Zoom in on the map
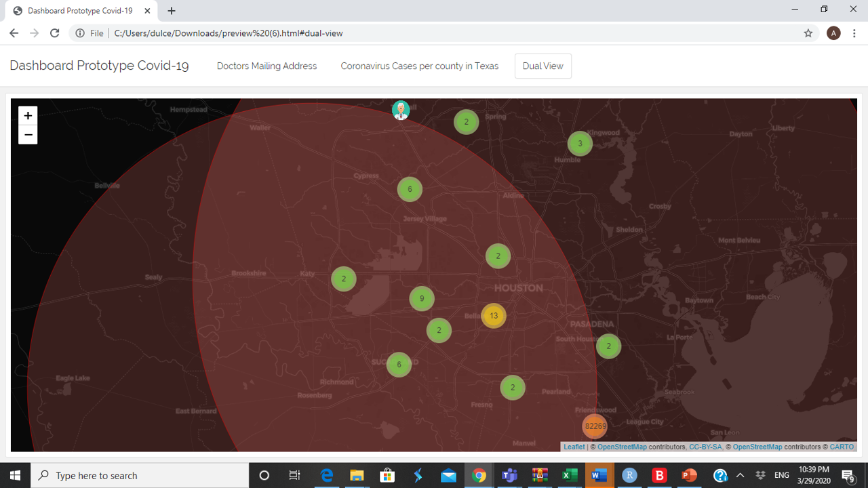The height and width of the screenshot is (488, 868). tap(28, 115)
